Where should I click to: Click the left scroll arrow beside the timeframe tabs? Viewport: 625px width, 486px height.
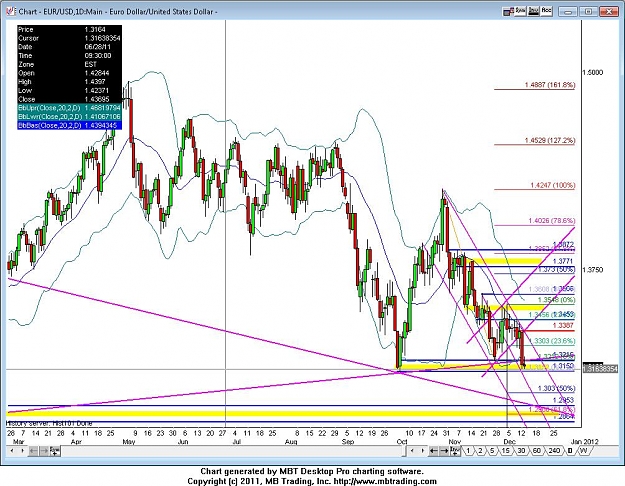[412, 451]
